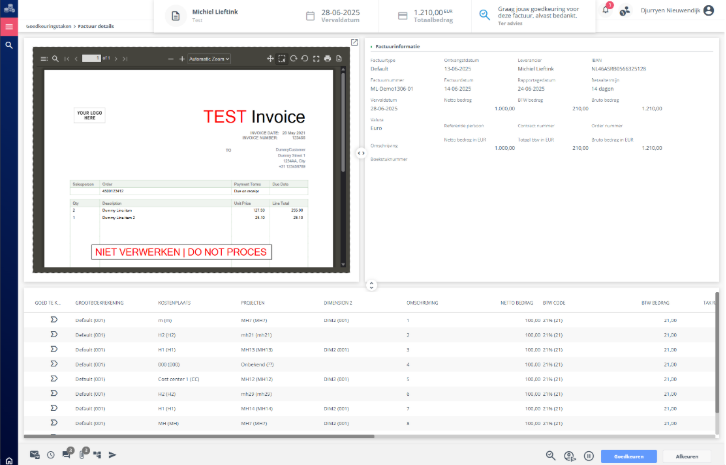Toggle the PDF viewer sidebar

pyautogui.click(x=44, y=59)
